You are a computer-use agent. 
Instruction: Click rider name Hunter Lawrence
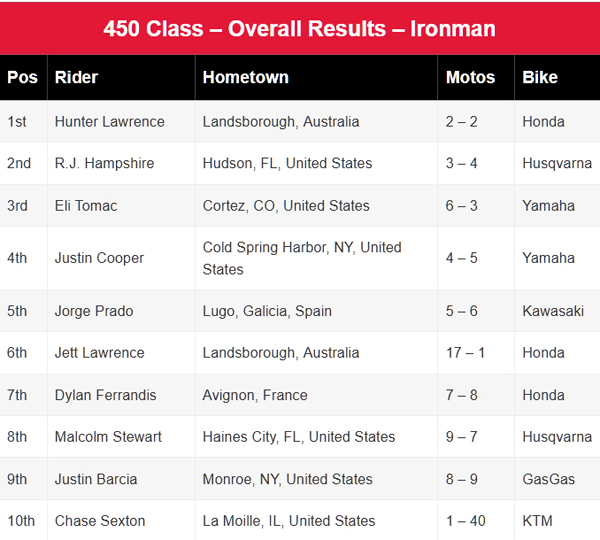(x=109, y=122)
